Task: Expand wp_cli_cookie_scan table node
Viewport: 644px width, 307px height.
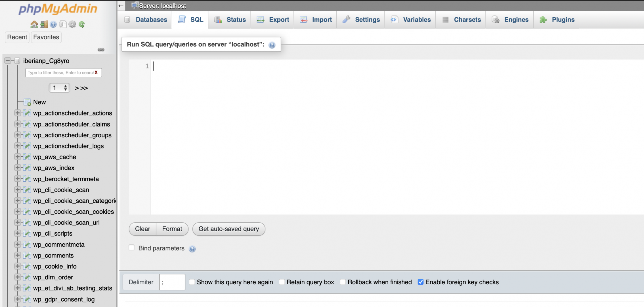Action: click(17, 190)
